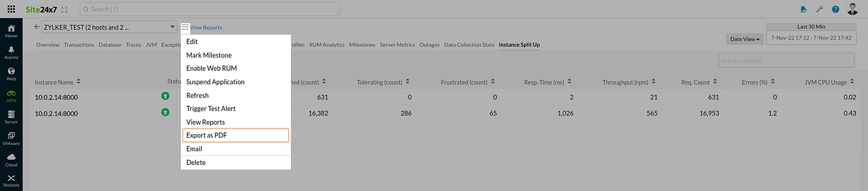Viewport: 868px width, 191px height.
Task: Click the View Reports link
Action: (206, 27)
